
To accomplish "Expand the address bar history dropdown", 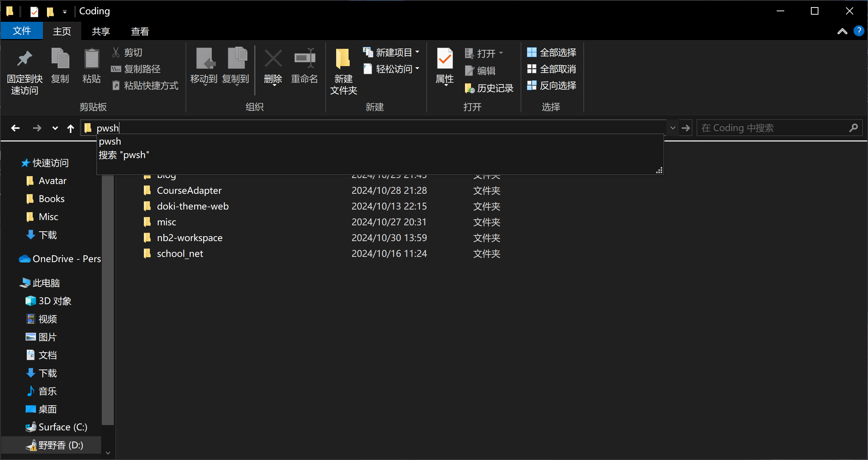I will point(673,128).
